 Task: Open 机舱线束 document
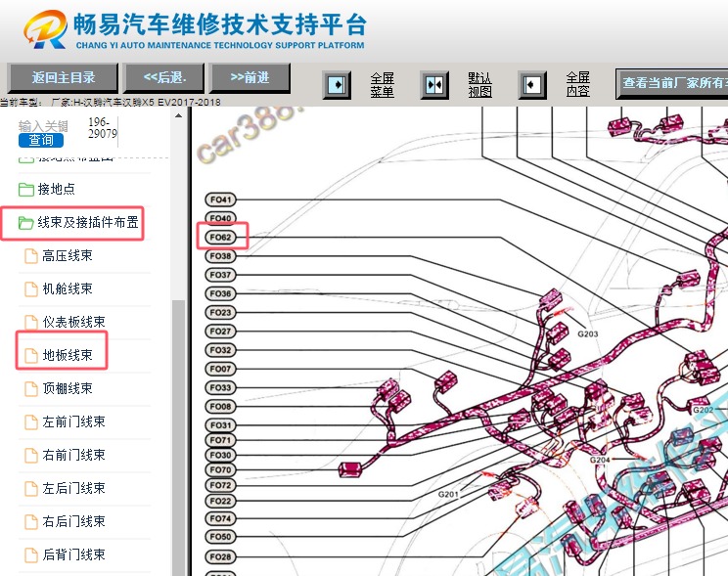coord(68,288)
